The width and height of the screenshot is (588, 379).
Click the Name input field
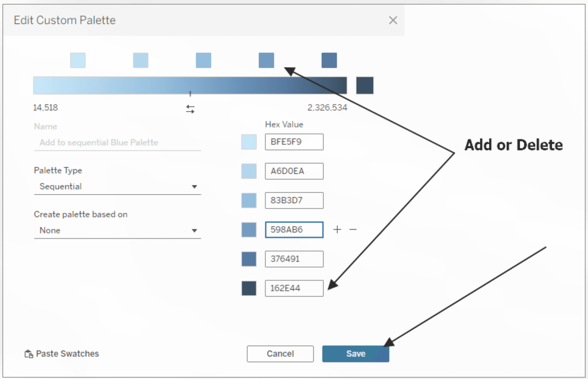[117, 143]
